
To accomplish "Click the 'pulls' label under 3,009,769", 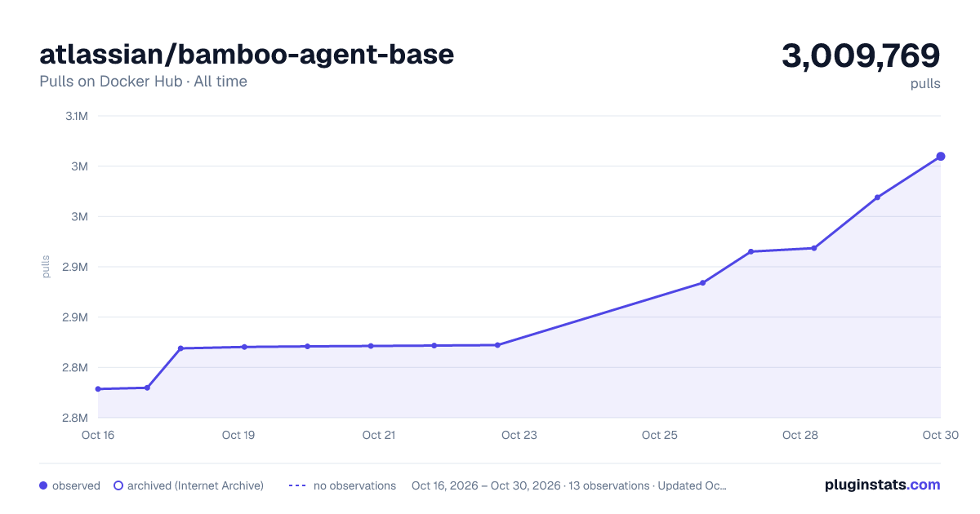I will [x=925, y=84].
